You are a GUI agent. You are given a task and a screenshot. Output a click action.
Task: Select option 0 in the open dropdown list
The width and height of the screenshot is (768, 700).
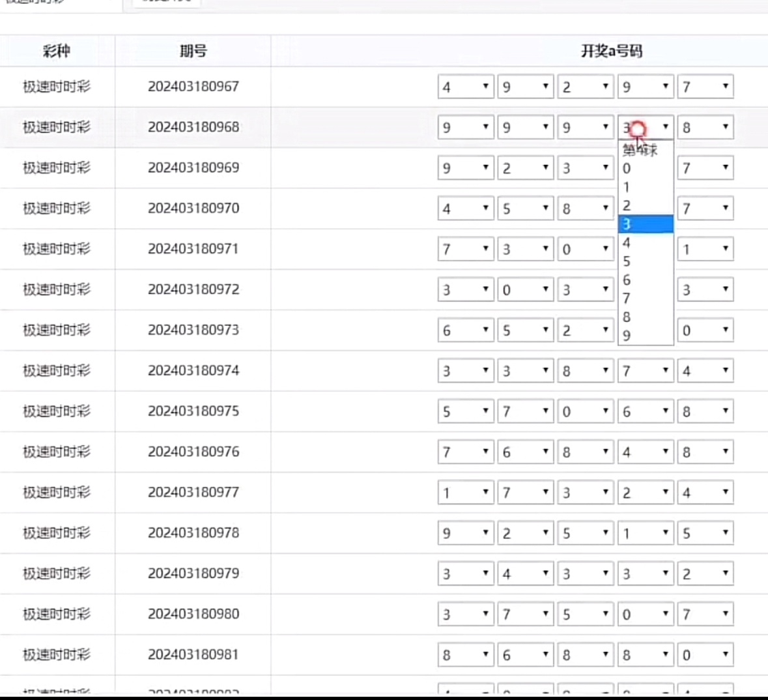[645, 168]
